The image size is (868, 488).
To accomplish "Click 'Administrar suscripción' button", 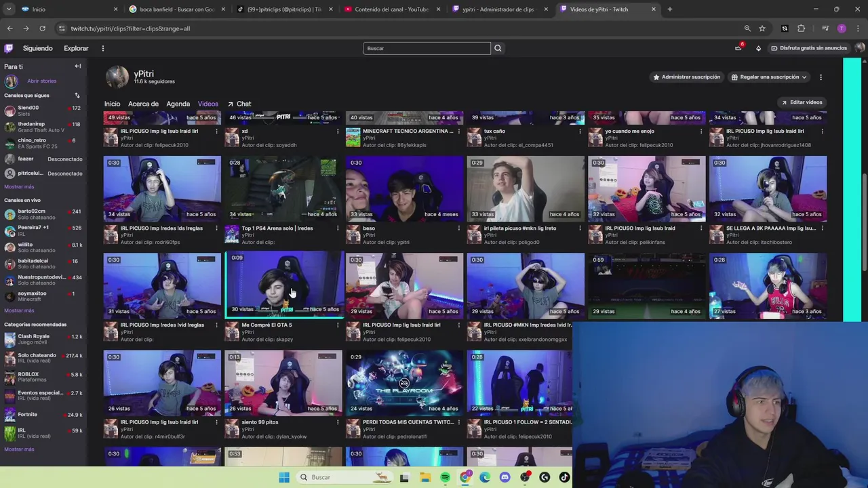I will tap(686, 77).
